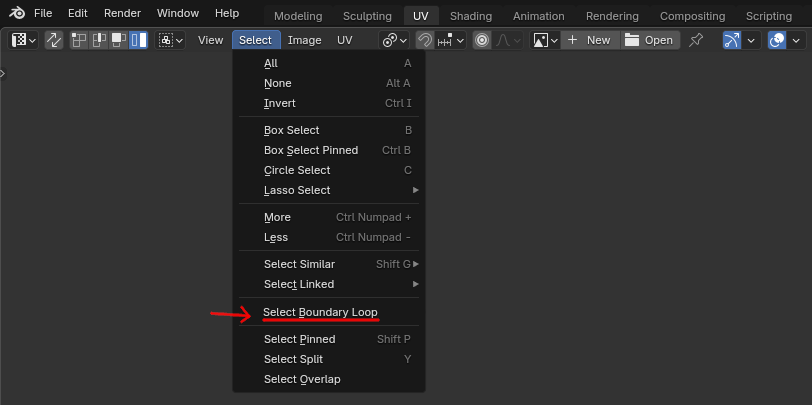Open the sticky selection mode dropdown
This screenshot has width=812, height=405.
[x=170, y=40]
